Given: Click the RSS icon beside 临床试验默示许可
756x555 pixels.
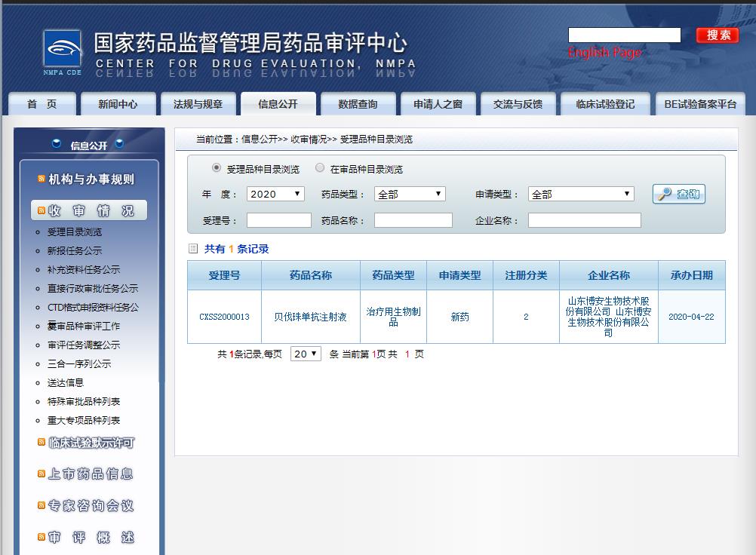Looking at the screenshot, I should (x=41, y=442).
